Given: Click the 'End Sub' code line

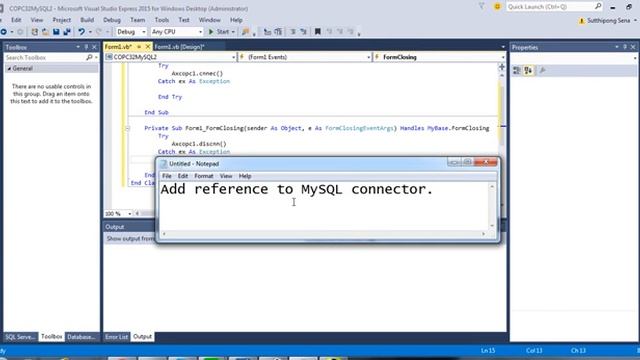Looking at the screenshot, I should click(x=156, y=112).
